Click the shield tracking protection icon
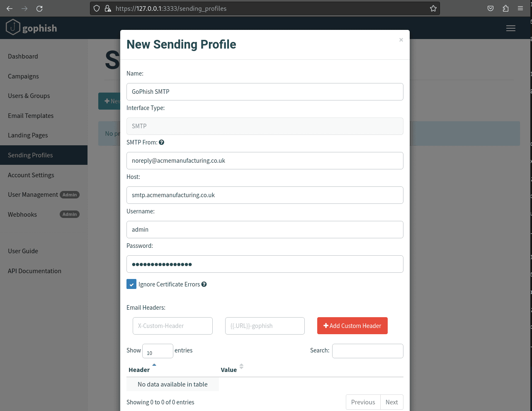This screenshot has width=532, height=411. coord(97,8)
